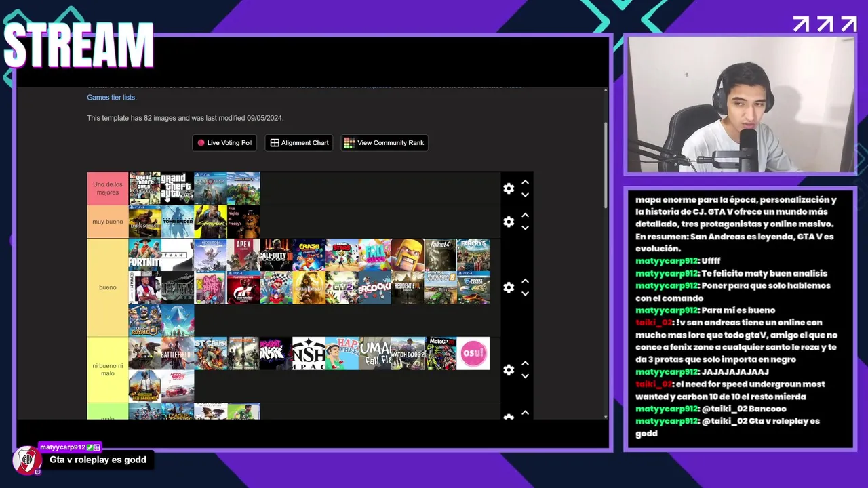The image size is (868, 488).
Task: Select the FIFA 22 cover
Action: pyautogui.click(x=145, y=287)
